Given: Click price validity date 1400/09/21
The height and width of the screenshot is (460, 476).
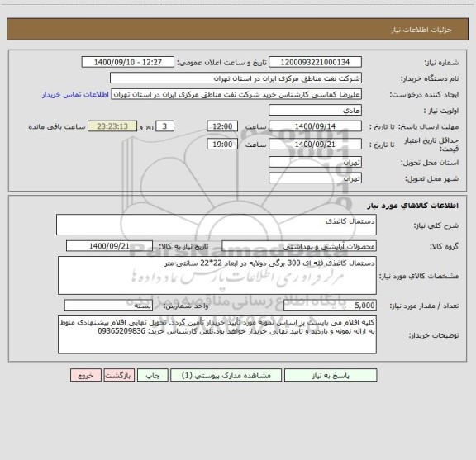Looking at the screenshot, I should [315, 144].
